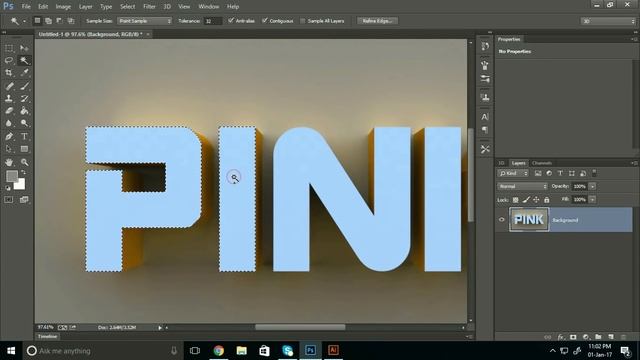Select the Eyedropper tool

point(24,73)
